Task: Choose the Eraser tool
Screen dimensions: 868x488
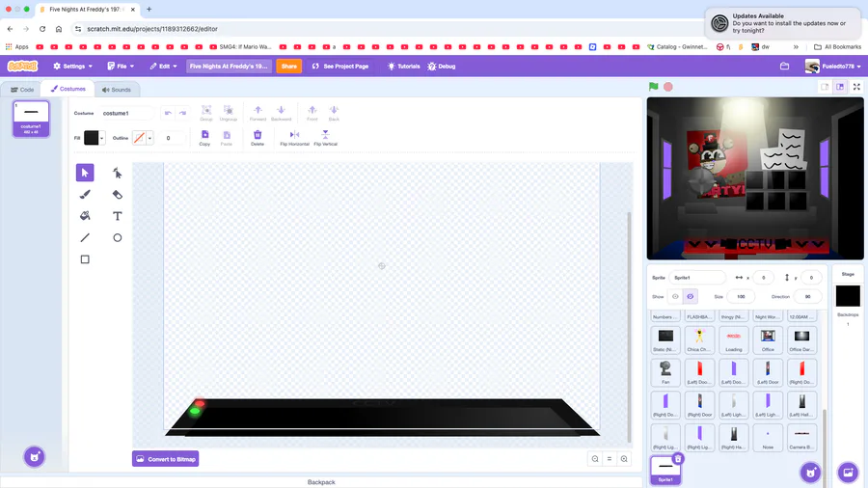Action: tap(118, 194)
